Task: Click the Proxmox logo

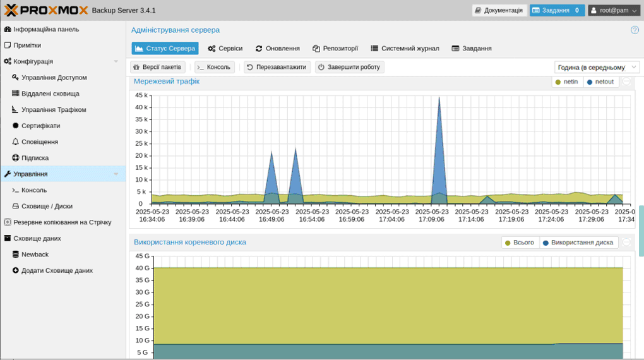Action: 45,10
